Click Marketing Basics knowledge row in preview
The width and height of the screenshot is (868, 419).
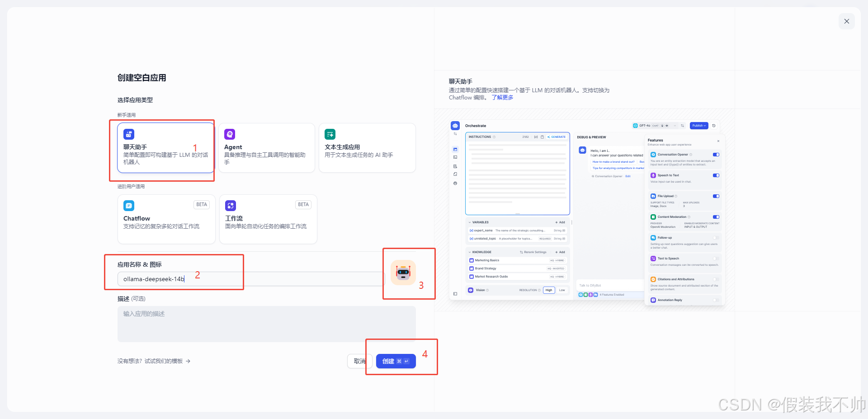(517, 260)
